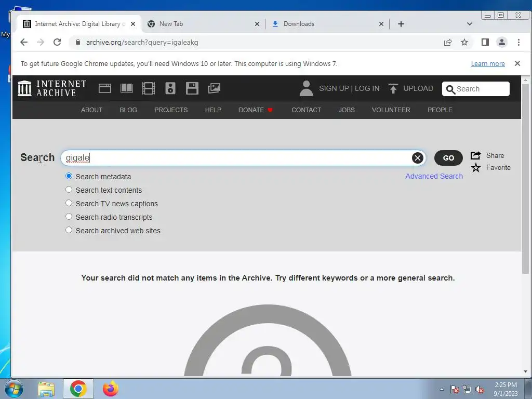Close the Downloads tab
The height and width of the screenshot is (399, 532).
point(381,24)
